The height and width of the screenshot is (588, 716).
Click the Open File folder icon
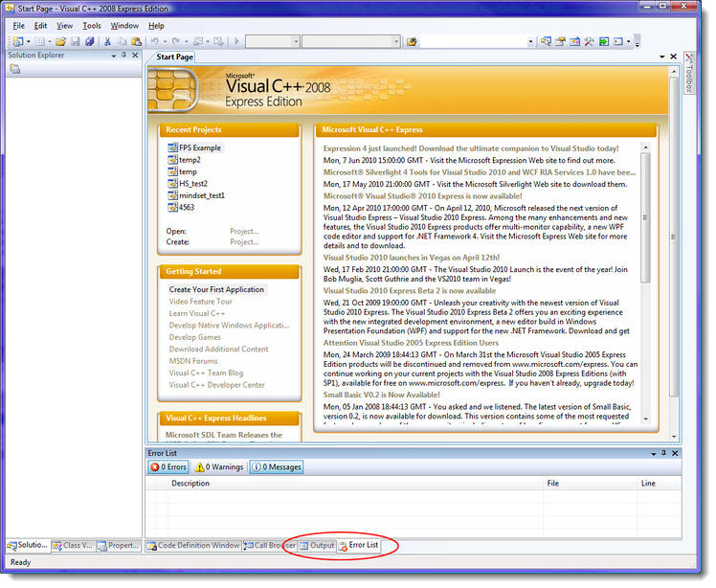tap(60, 41)
